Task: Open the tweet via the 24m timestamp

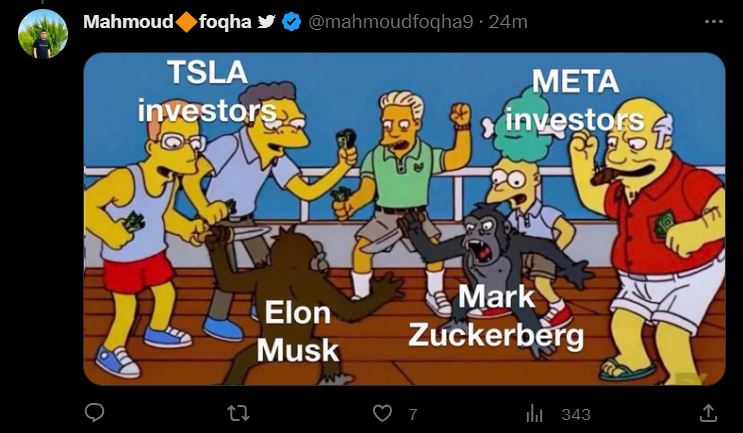Action: pos(508,22)
